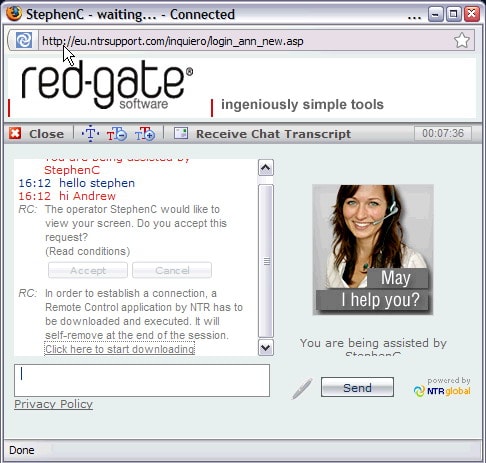Click the red-gate software logo

(x=107, y=86)
